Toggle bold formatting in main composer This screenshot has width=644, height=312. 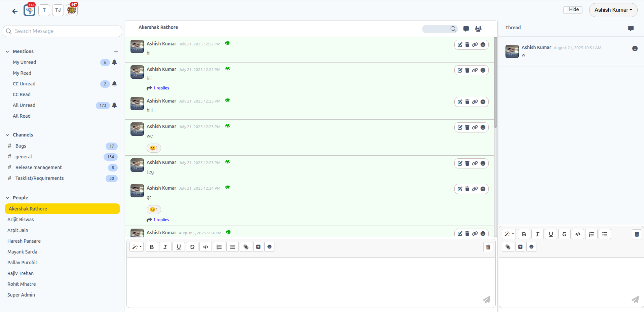(x=152, y=247)
